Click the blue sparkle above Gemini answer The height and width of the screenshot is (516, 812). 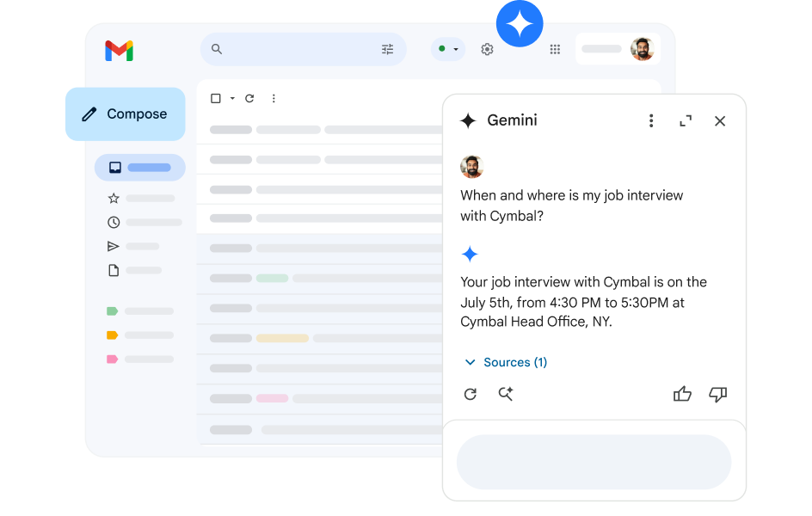pos(470,254)
